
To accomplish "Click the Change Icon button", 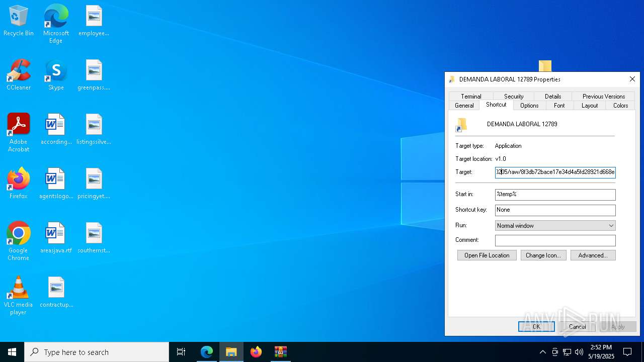I will click(x=543, y=255).
